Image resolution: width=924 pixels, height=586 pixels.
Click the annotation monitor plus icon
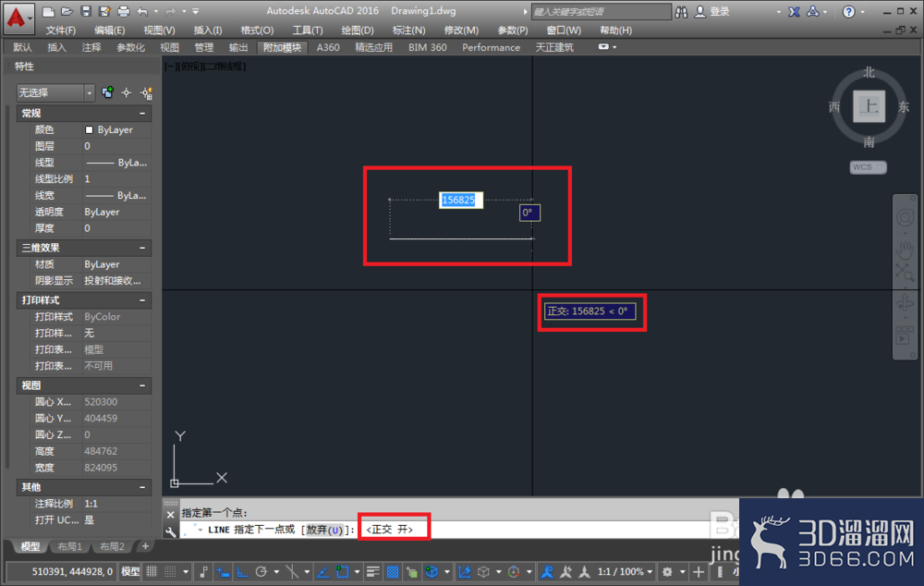coord(699,571)
